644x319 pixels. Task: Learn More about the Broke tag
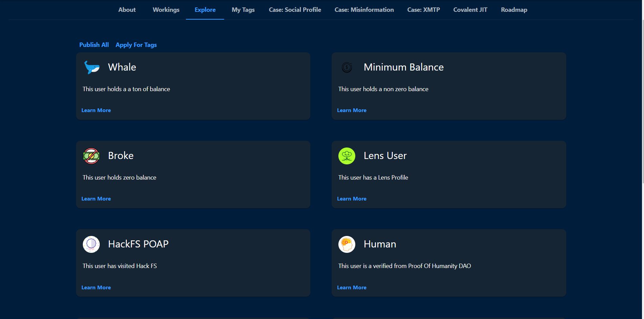click(x=96, y=199)
